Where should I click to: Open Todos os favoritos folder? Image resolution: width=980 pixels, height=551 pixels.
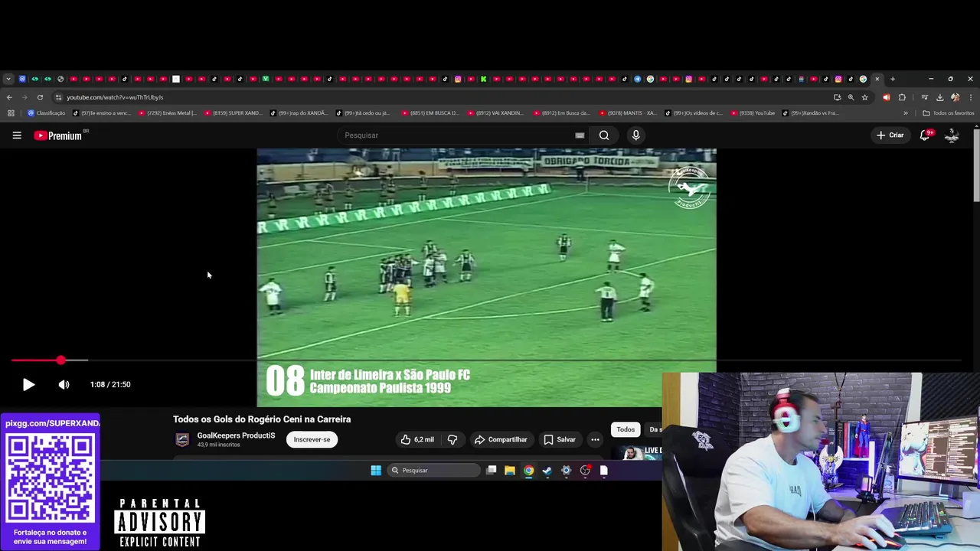(949, 113)
